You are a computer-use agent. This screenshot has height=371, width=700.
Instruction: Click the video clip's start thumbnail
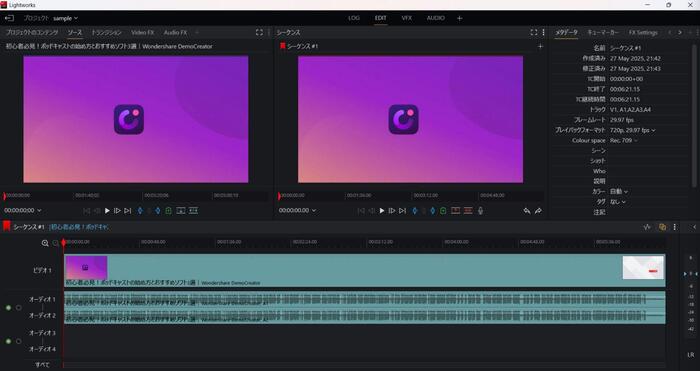[86, 267]
